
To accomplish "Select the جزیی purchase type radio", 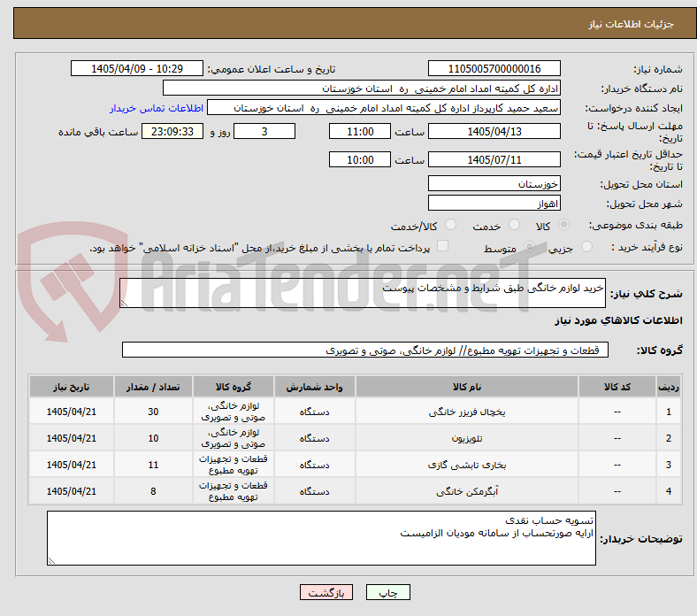I will click(586, 246).
